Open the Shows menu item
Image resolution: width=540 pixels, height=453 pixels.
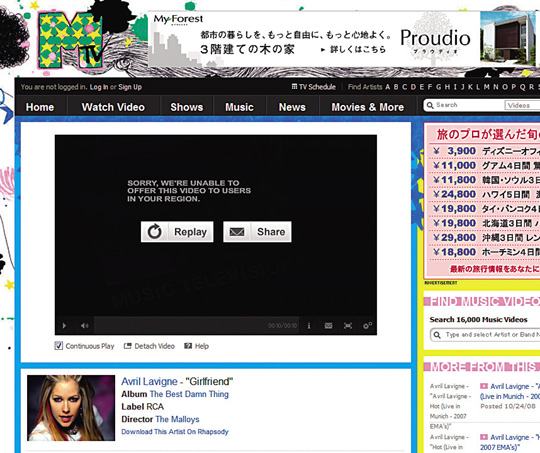[x=187, y=107]
